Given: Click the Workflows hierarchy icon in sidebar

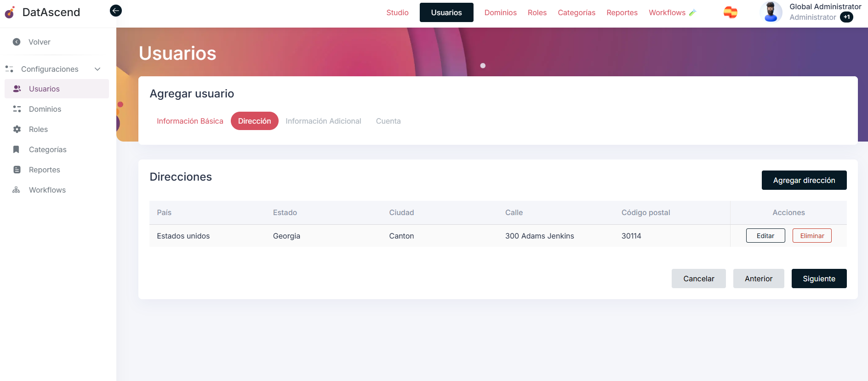Looking at the screenshot, I should coord(17,190).
